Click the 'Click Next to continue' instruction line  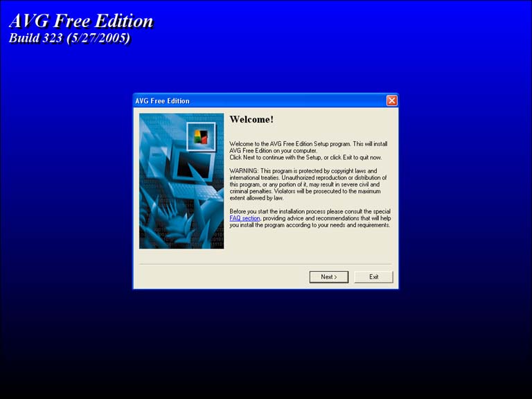coord(305,158)
